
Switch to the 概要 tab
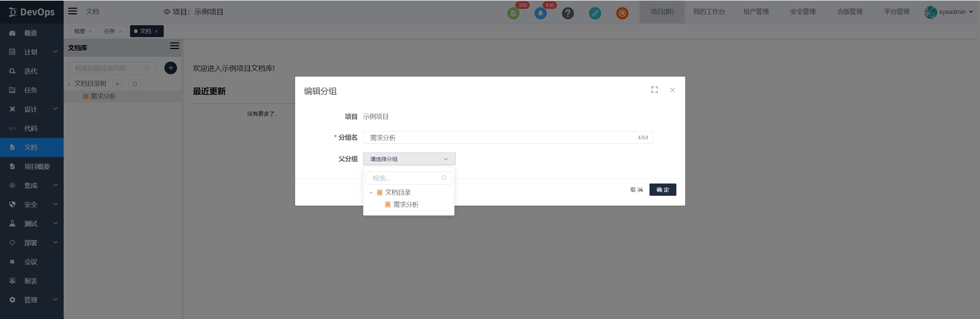coord(80,31)
